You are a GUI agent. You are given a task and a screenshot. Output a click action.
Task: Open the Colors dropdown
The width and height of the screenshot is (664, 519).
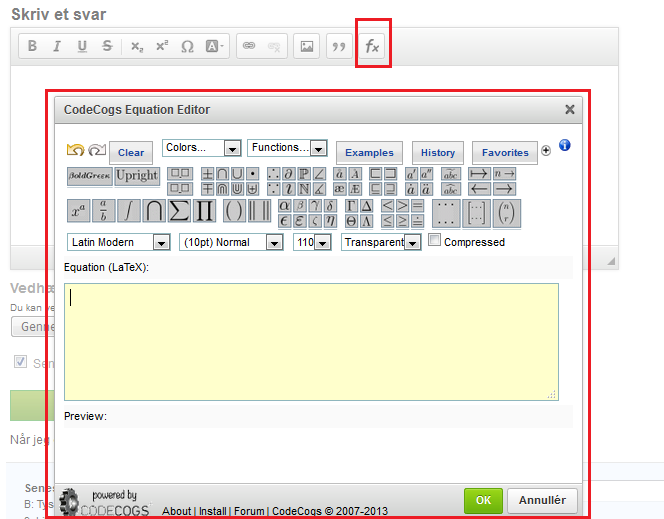click(202, 148)
